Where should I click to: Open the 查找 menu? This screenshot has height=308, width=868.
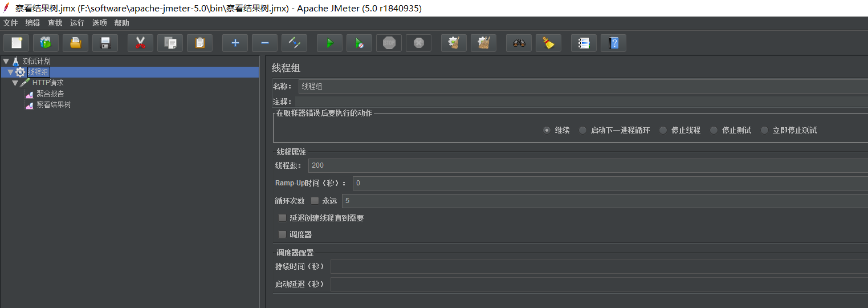pyautogui.click(x=55, y=23)
